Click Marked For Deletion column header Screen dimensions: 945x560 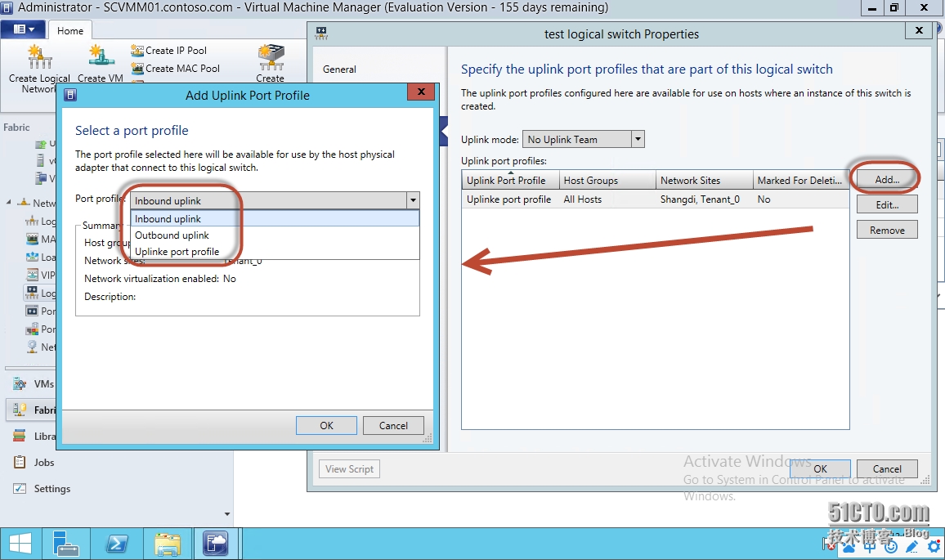801,180
